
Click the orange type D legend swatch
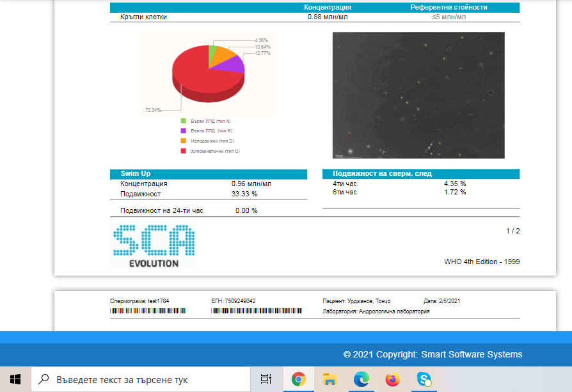184,141
